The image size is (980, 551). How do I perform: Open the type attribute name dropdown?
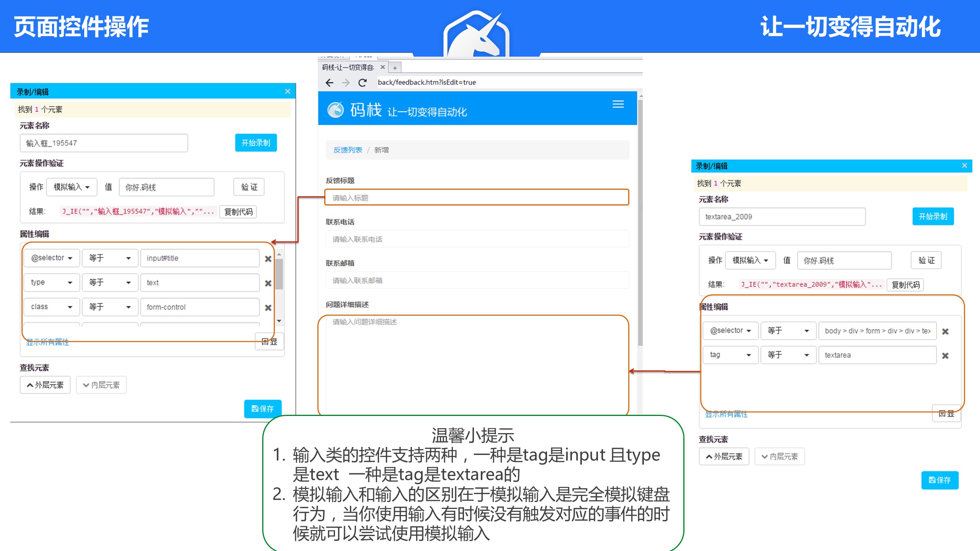[x=51, y=283]
